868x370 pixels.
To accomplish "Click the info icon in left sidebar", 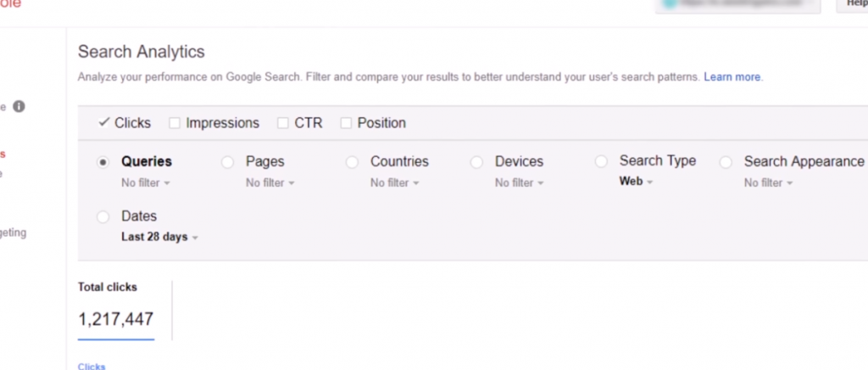I will [x=19, y=107].
